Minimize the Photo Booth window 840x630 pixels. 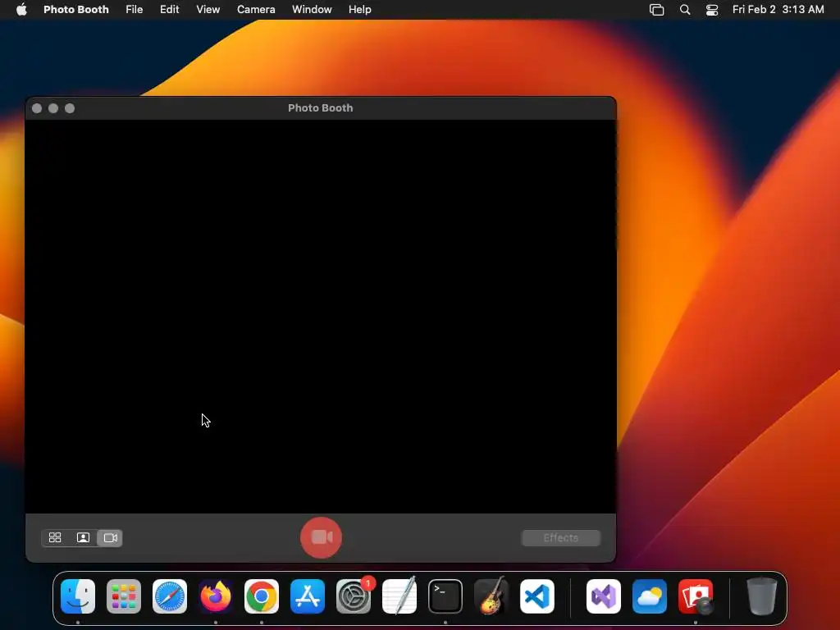53,108
